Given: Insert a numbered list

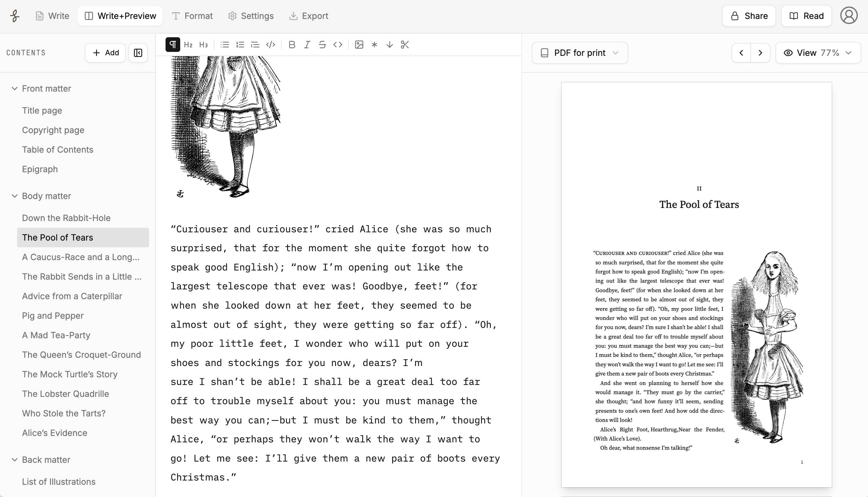Looking at the screenshot, I should coord(240,45).
